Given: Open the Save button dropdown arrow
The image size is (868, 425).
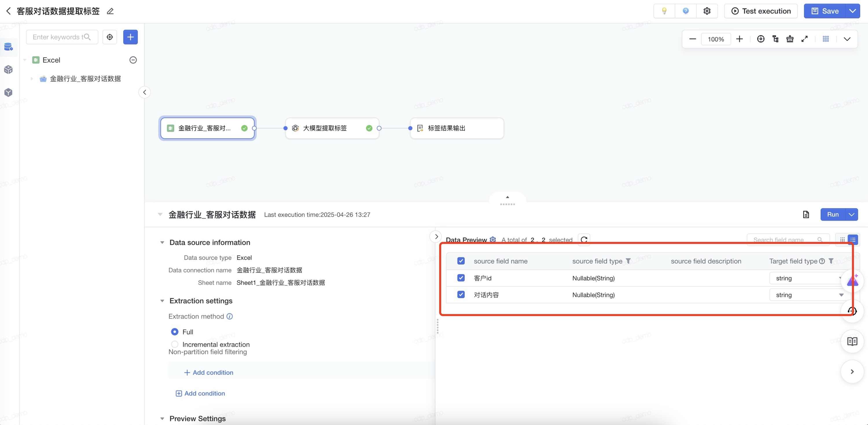Looking at the screenshot, I should (x=852, y=11).
